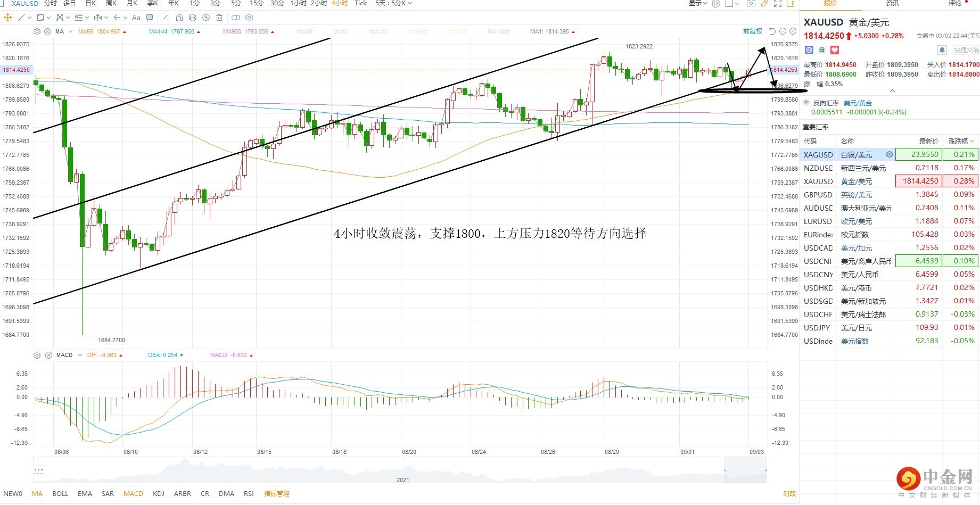Toggle hide all drawings eye icon
This screenshot has width=980, height=505.
(x=206, y=18)
